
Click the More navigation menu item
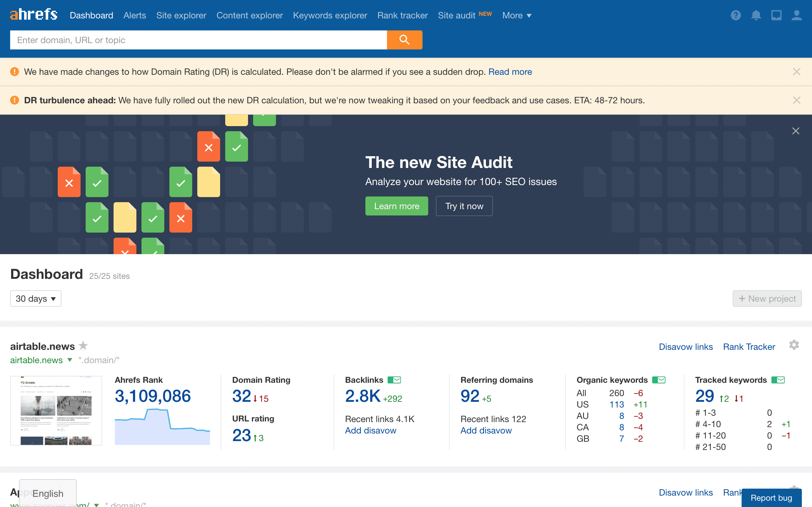click(x=517, y=15)
